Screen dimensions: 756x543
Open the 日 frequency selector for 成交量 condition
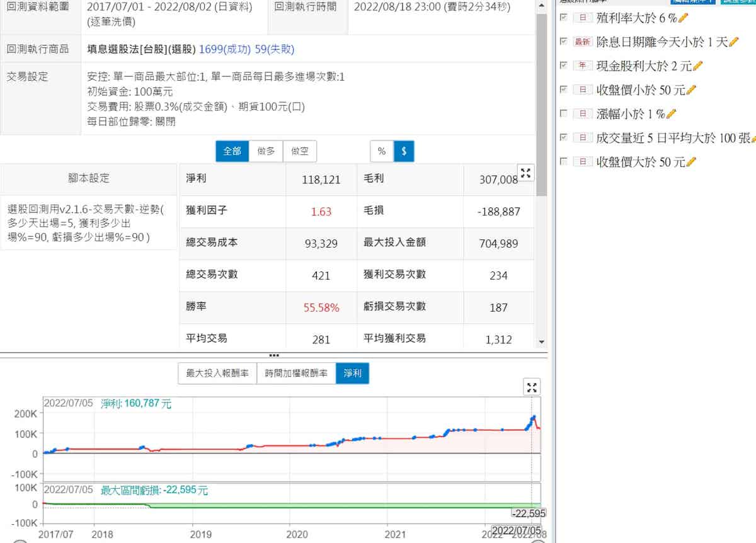(x=583, y=138)
